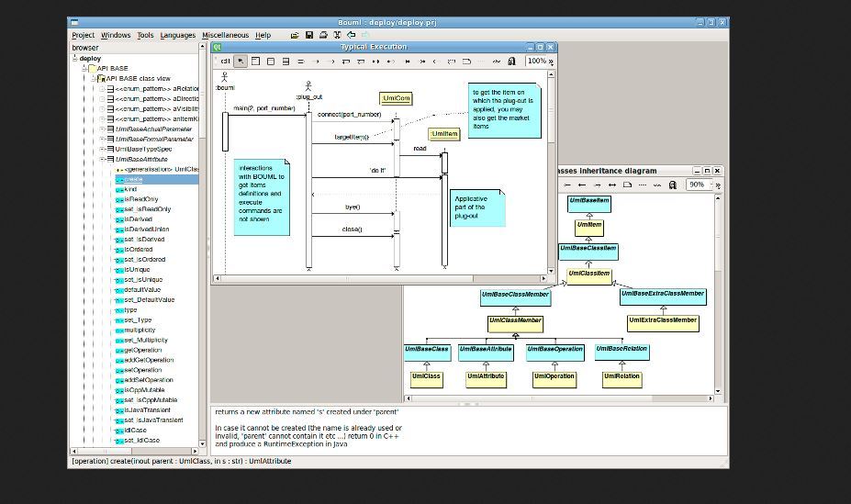Collapse the UmlBaseAttribute tree node
Viewport: 851px width, 504px height.
(x=102, y=159)
